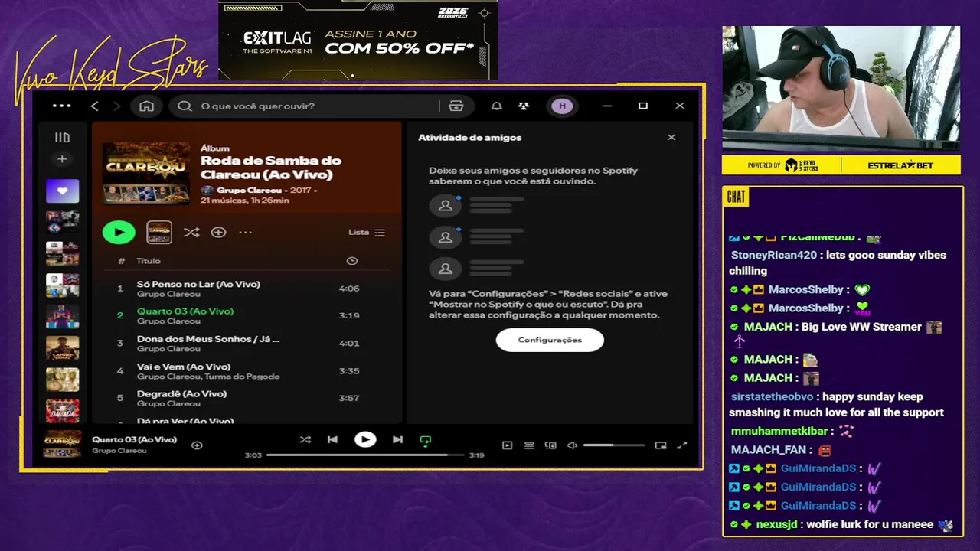Add album to library with plus circle
The width and height of the screenshot is (980, 551).
tap(218, 232)
